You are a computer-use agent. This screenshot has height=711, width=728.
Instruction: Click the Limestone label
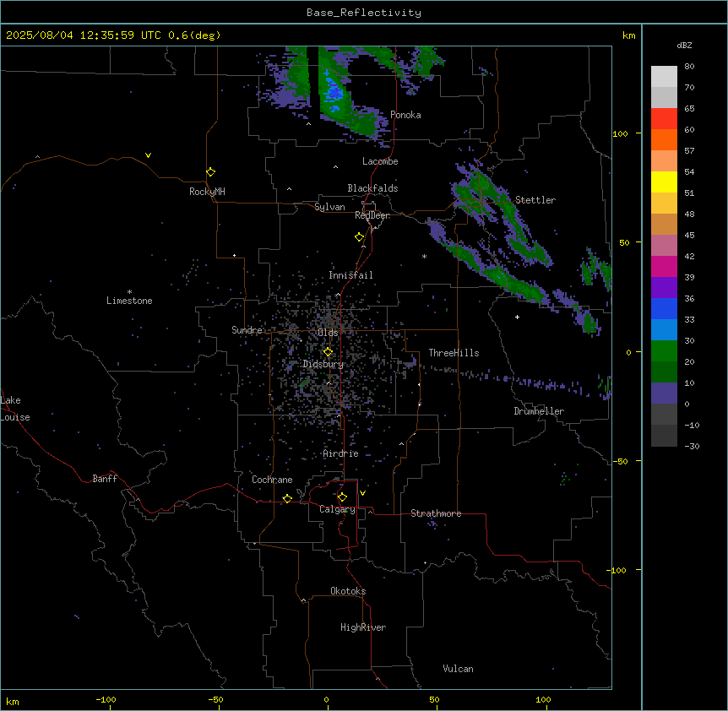pyautogui.click(x=129, y=301)
